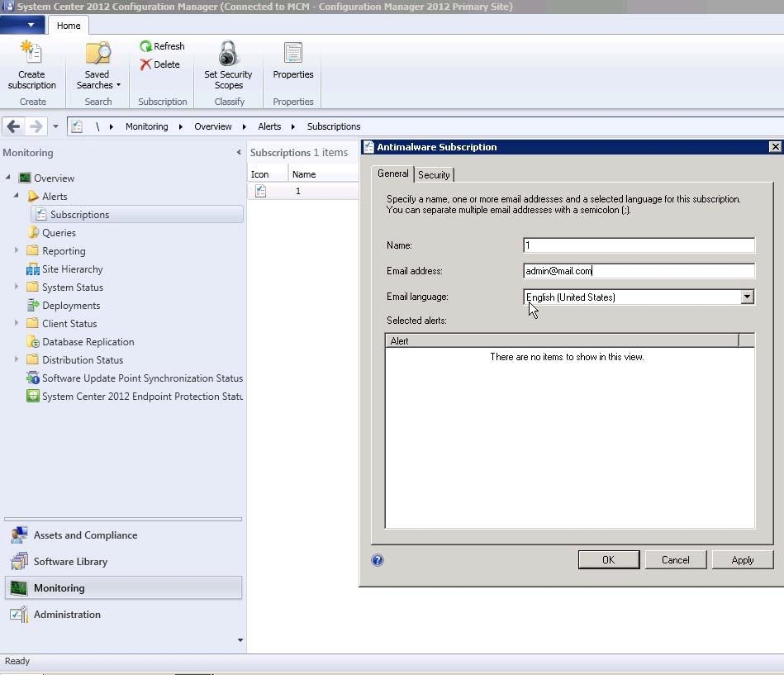Image resolution: width=784 pixels, height=675 pixels.
Task: Open the application menu dropdown button
Action: click(x=22, y=25)
